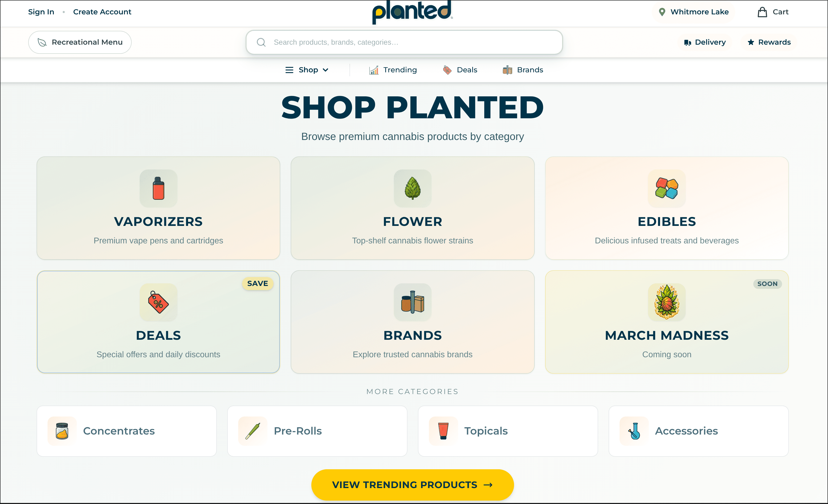828x504 pixels.
Task: Select the location pin icon
Action: point(661,12)
